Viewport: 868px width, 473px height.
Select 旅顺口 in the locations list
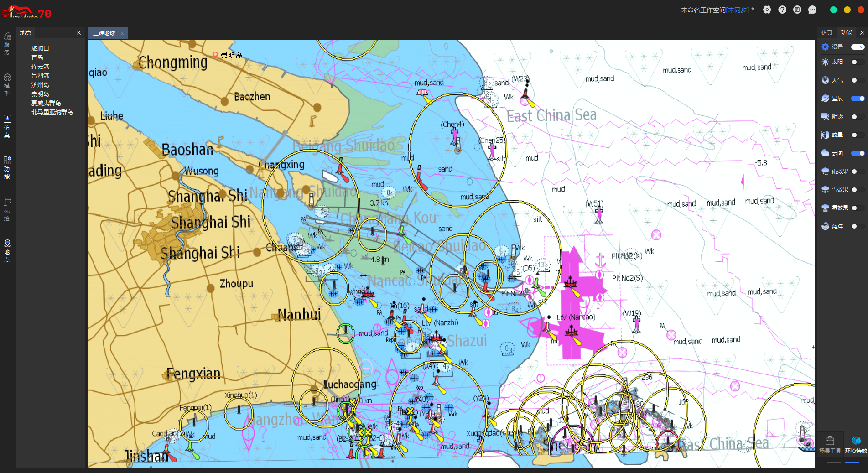point(40,48)
